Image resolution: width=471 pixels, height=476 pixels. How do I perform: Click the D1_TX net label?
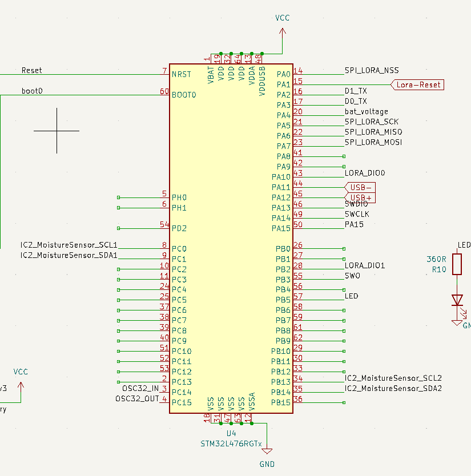[356, 91]
